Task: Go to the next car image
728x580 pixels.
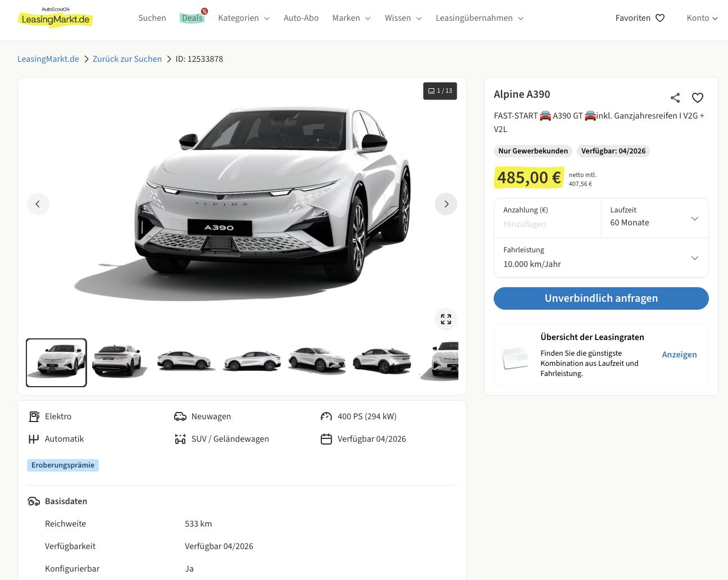Action: point(446,204)
